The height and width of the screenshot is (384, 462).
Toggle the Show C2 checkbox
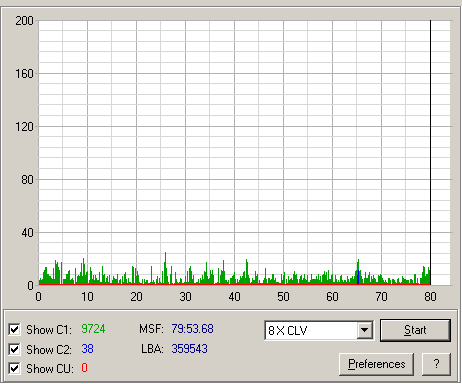click(x=14, y=349)
